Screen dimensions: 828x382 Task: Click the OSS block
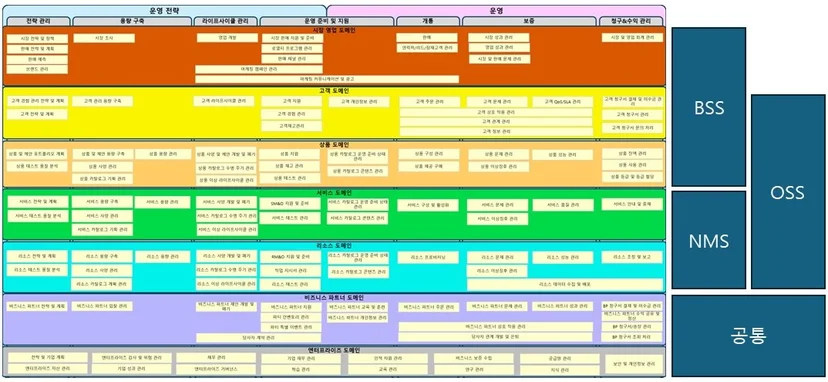coord(787,192)
